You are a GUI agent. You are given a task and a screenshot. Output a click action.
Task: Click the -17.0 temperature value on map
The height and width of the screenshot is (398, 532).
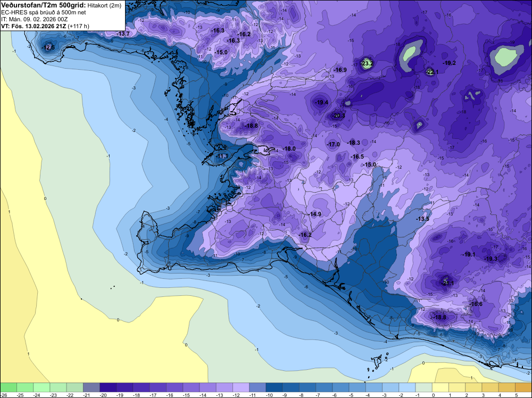334,144
